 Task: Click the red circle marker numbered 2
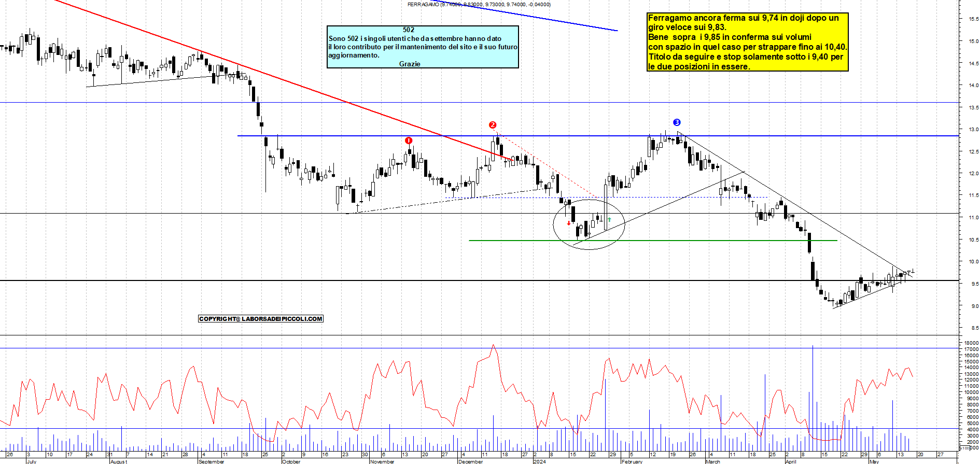pyautogui.click(x=493, y=125)
